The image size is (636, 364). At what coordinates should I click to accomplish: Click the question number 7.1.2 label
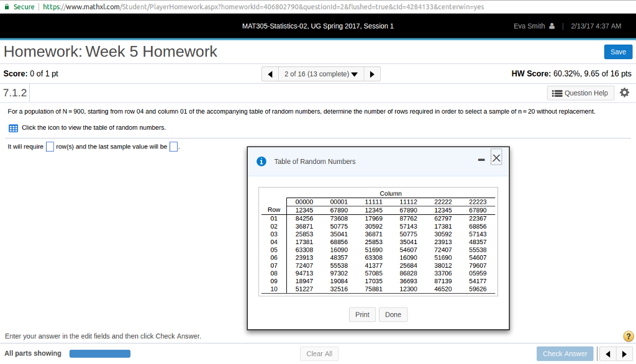coord(15,93)
